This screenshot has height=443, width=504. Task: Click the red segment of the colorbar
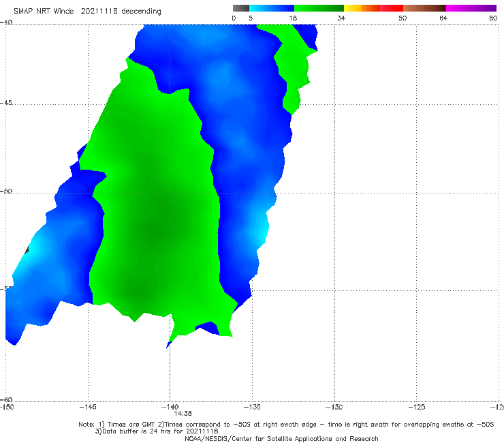(x=391, y=8)
